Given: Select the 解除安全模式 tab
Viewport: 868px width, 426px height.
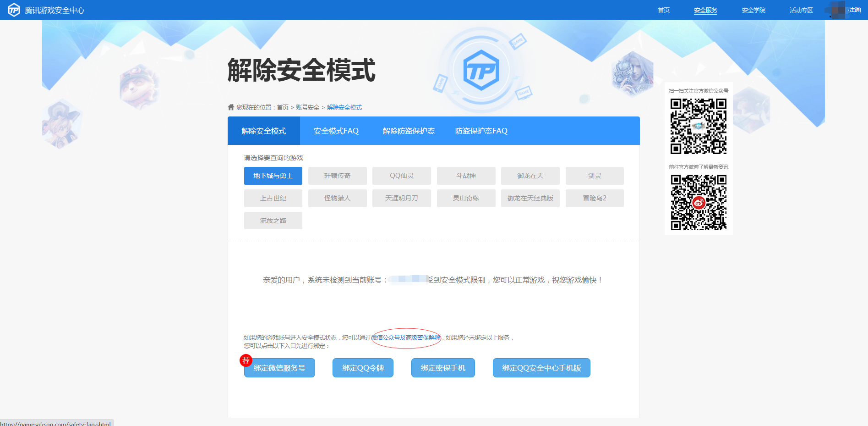Looking at the screenshot, I should (264, 131).
